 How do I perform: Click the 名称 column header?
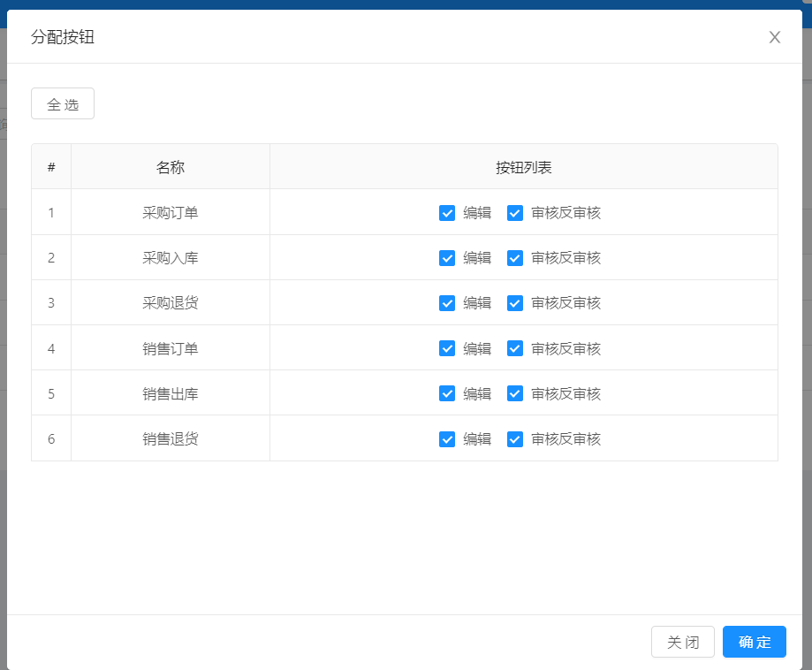click(171, 167)
